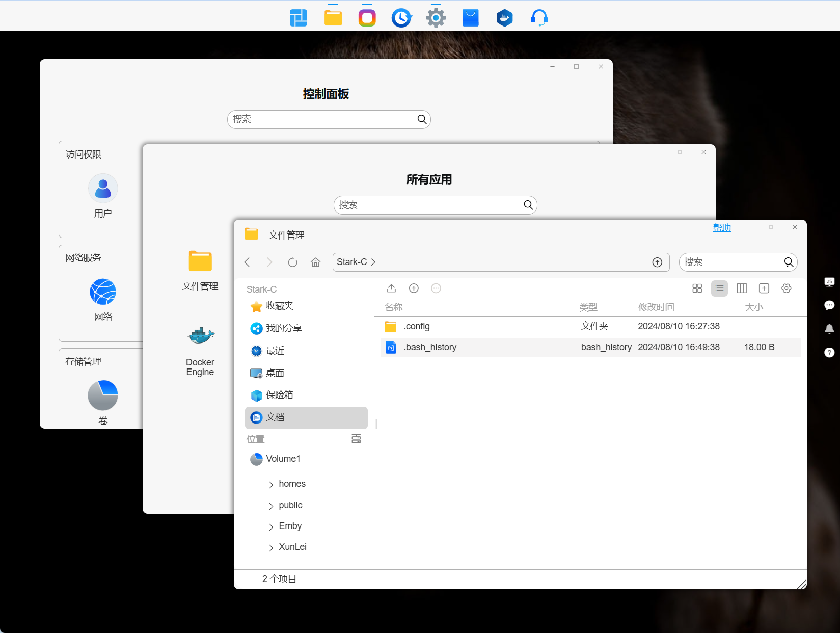
Task: Click the magnifier in 控制面板 search box
Action: click(x=422, y=119)
